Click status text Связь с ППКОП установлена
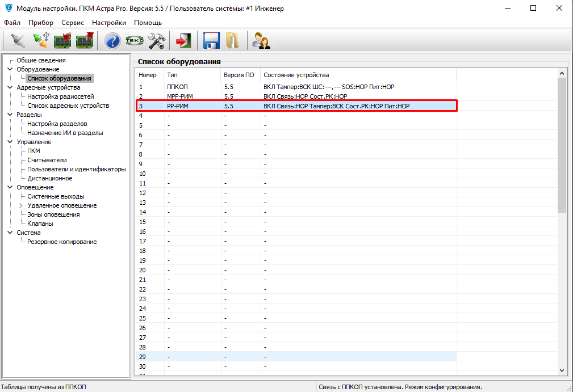This screenshot has width=573, height=392. tap(360, 387)
